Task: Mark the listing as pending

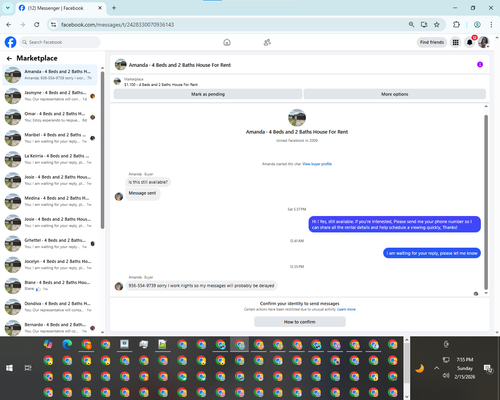Action: (208, 94)
